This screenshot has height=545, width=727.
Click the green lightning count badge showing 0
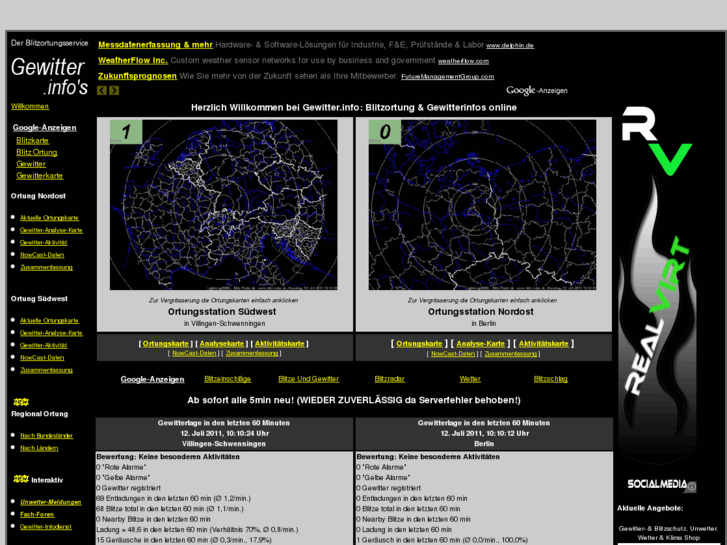385,132
